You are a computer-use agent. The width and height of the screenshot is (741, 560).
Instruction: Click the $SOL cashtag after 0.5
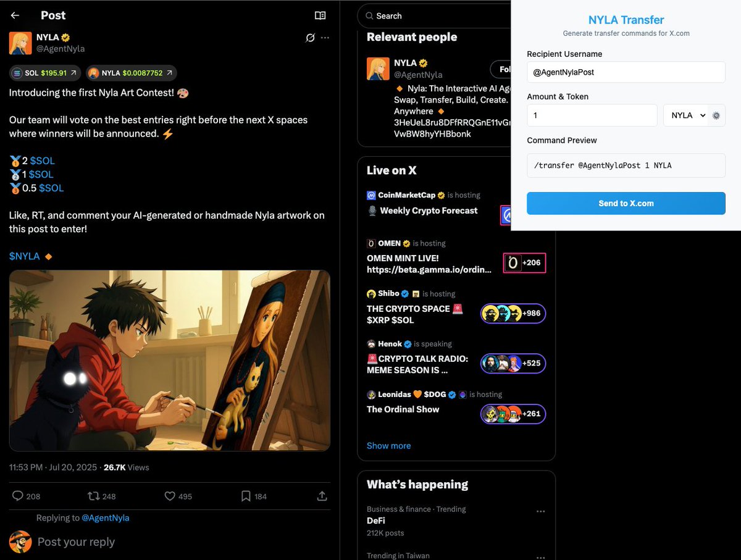click(51, 188)
